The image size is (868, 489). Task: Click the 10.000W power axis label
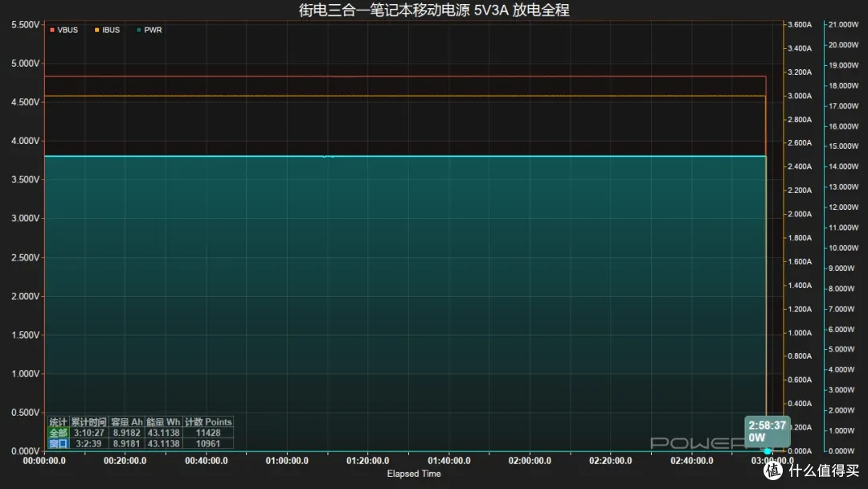tap(843, 248)
